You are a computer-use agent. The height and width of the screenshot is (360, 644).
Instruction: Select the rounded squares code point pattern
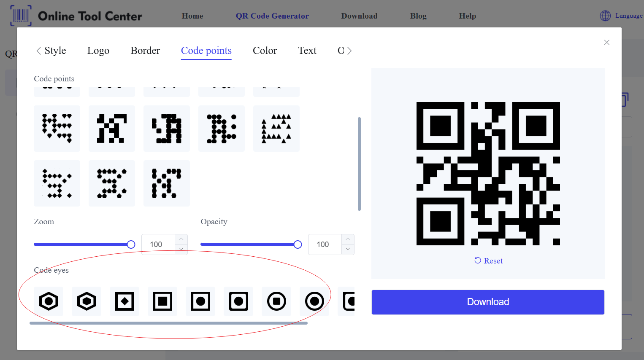point(167,129)
